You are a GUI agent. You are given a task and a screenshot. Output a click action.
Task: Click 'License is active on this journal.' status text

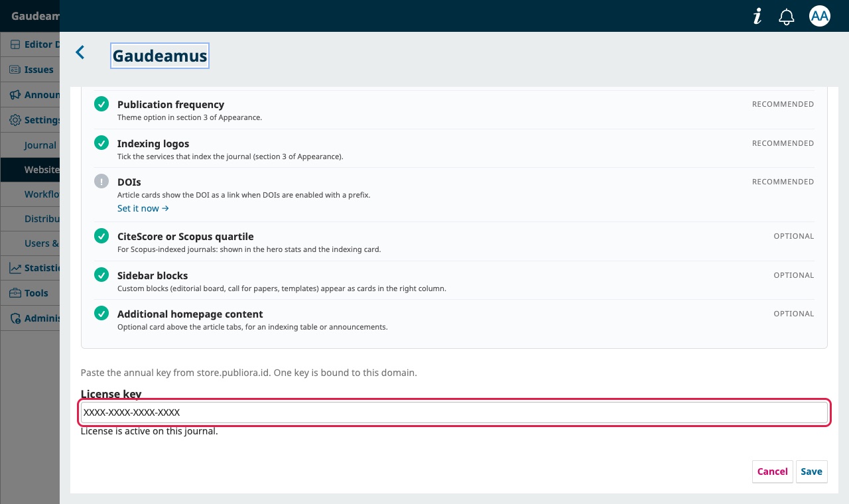(149, 432)
